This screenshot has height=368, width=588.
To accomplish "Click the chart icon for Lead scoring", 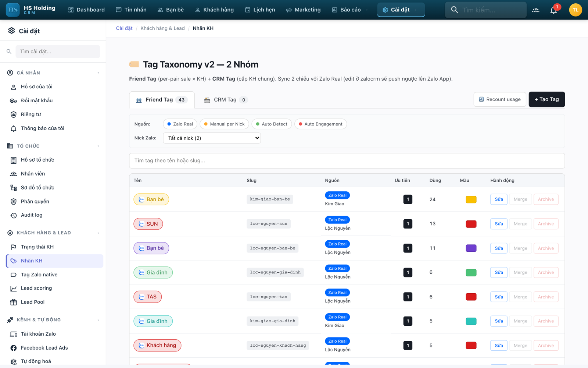I will coord(14,289).
